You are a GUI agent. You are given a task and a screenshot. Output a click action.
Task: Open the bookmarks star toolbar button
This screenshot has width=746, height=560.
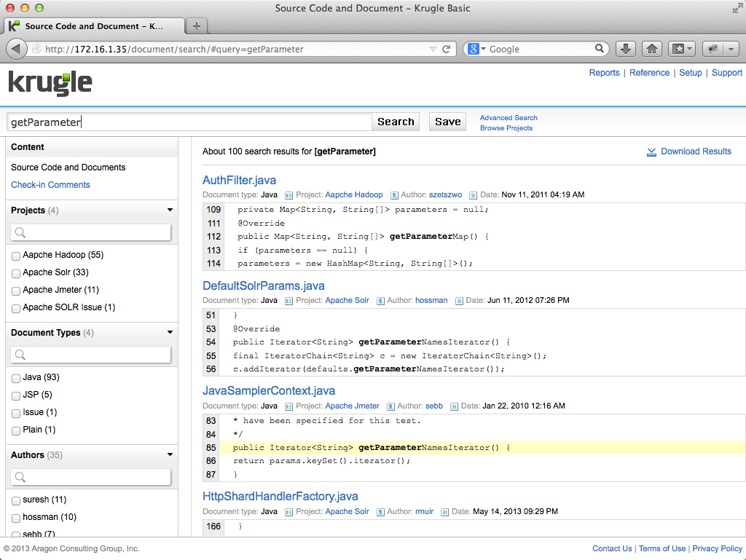click(x=679, y=49)
